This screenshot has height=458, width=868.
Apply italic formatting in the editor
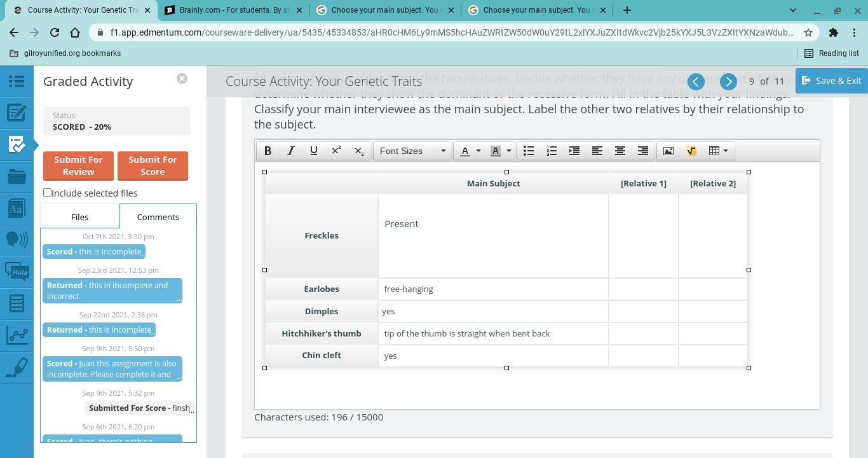(x=290, y=151)
